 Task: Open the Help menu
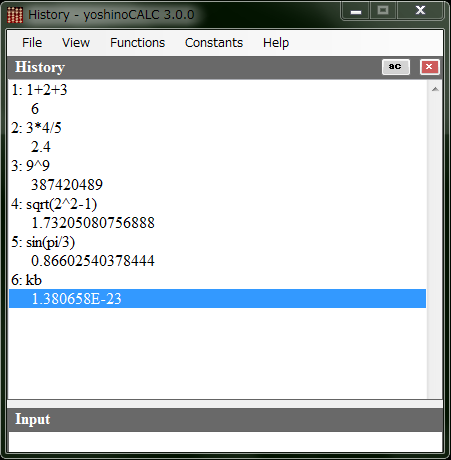tap(276, 43)
